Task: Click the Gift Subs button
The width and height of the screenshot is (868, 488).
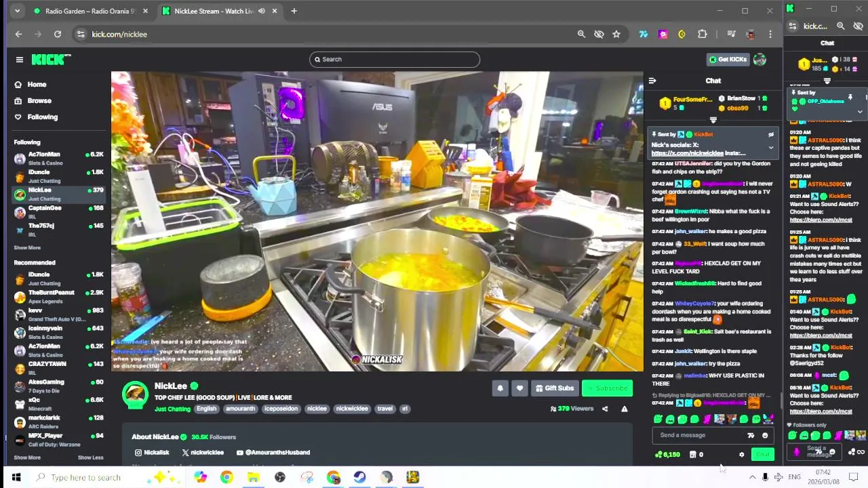Action: coord(554,388)
